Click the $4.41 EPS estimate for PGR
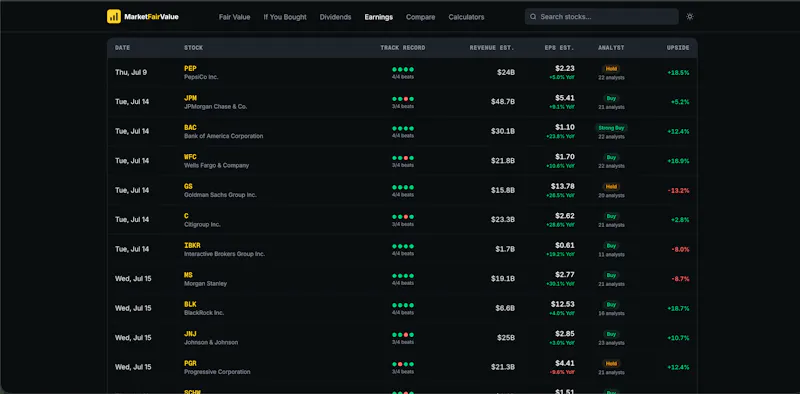 pos(565,363)
